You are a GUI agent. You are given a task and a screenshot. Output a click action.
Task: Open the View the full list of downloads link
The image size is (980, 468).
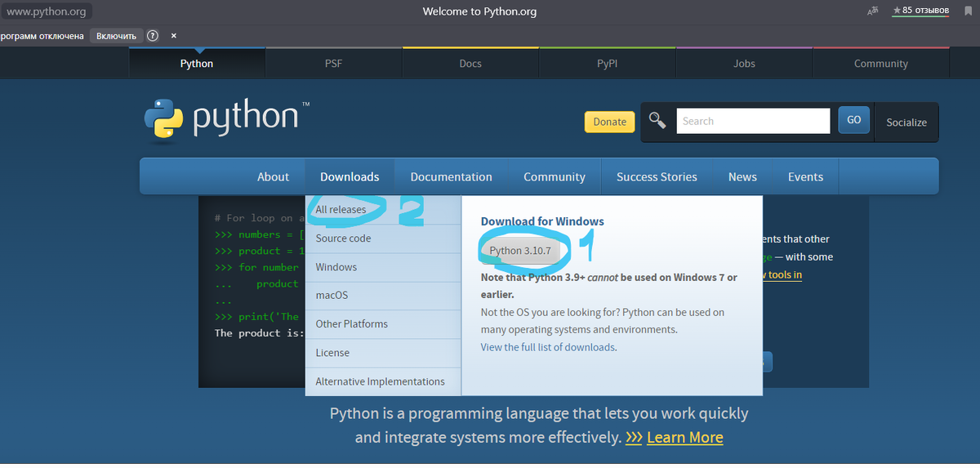point(548,347)
